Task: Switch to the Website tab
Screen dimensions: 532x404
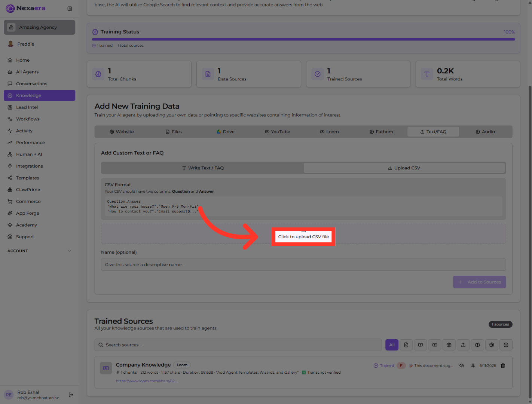Action: tap(122, 132)
